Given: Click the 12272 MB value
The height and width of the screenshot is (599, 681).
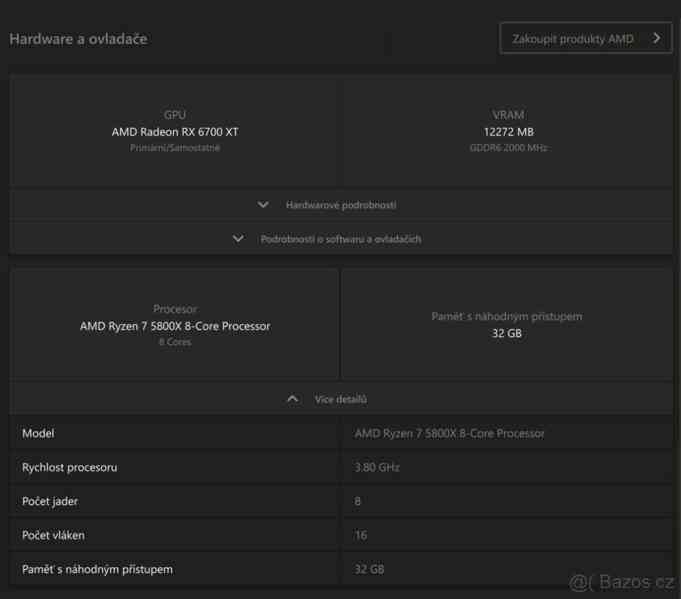Looking at the screenshot, I should point(509,132).
